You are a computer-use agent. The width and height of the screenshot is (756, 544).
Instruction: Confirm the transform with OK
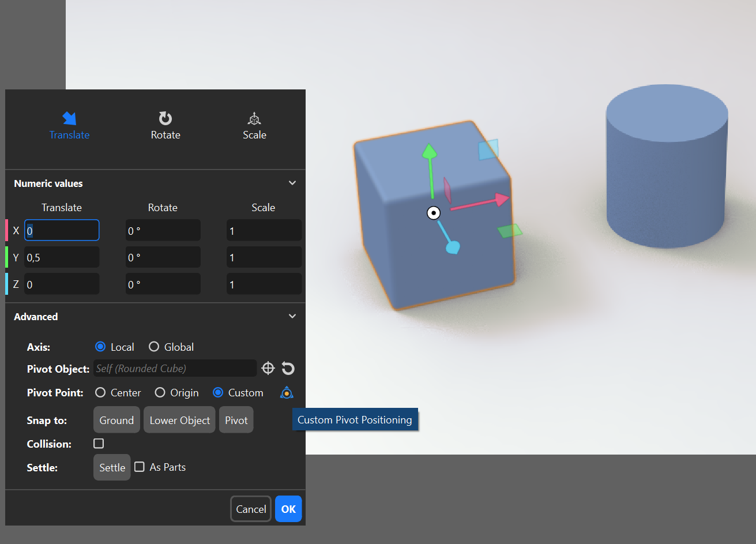pyautogui.click(x=288, y=509)
